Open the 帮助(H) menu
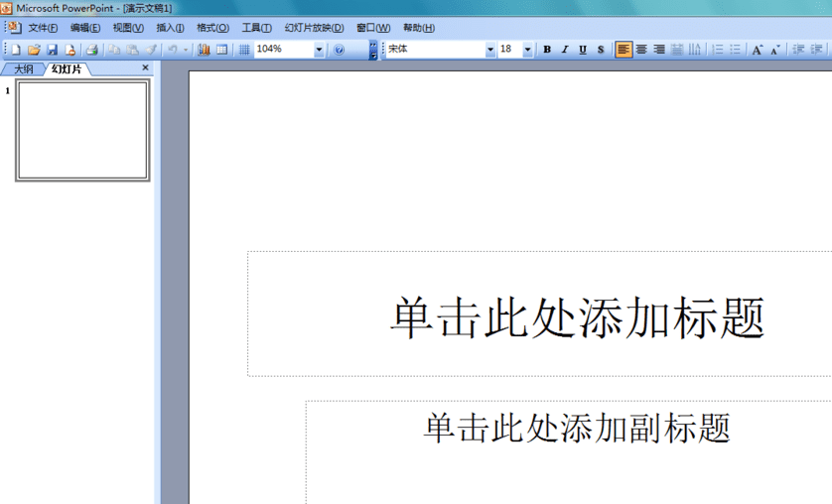This screenshot has height=504, width=832. point(419,28)
